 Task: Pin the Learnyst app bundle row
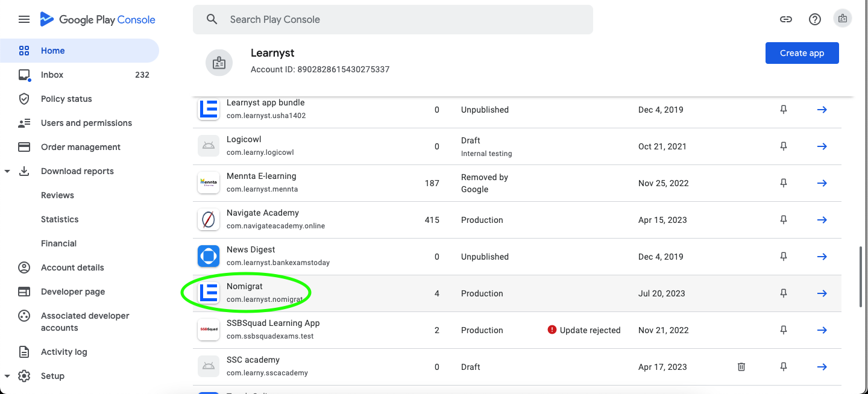coord(784,110)
